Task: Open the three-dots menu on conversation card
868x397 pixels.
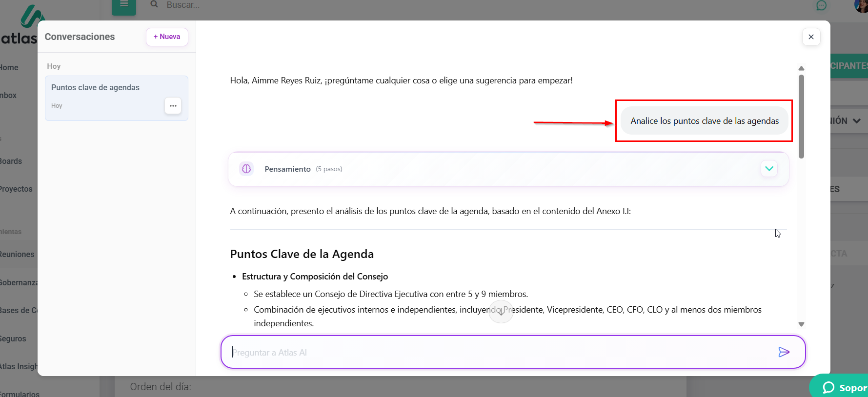Action: click(x=173, y=106)
